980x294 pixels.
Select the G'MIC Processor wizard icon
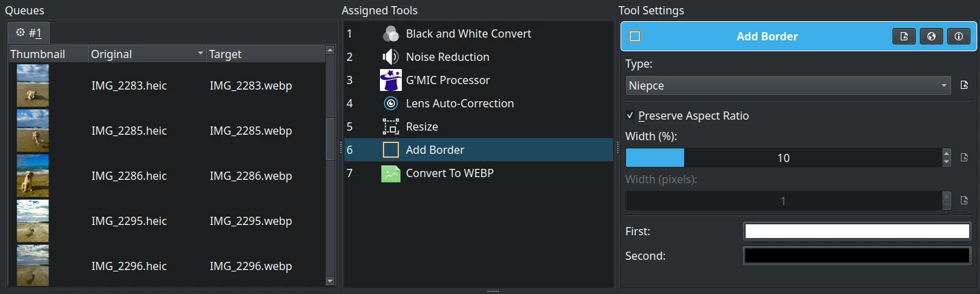(x=391, y=80)
